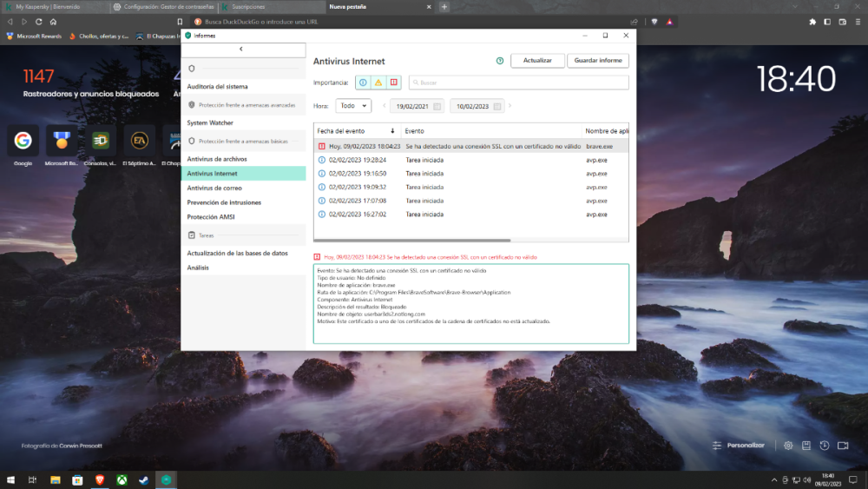The height and width of the screenshot is (489, 868).
Task: Open the Google shortcut tile
Action: (23, 140)
